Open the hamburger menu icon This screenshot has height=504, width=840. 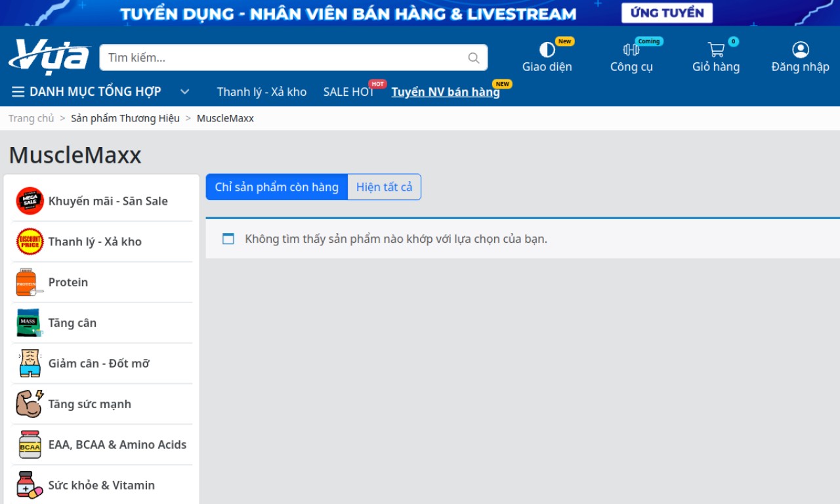point(18,92)
